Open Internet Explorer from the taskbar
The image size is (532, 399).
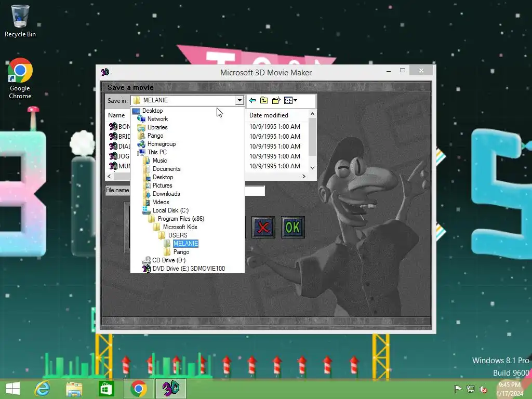43,389
